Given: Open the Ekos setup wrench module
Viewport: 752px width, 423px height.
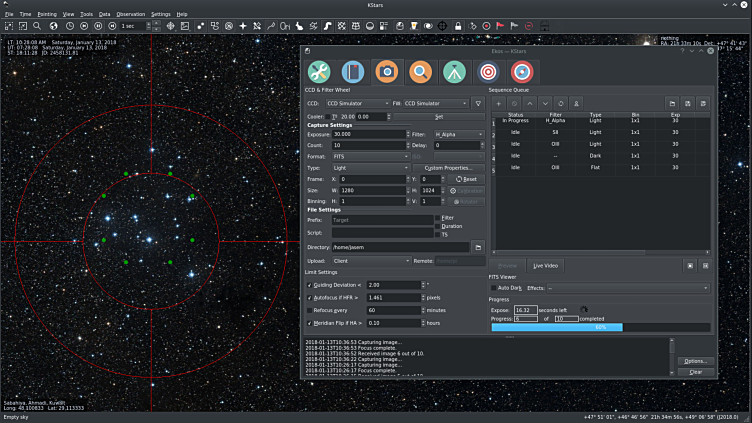Looking at the screenshot, I should (x=319, y=72).
